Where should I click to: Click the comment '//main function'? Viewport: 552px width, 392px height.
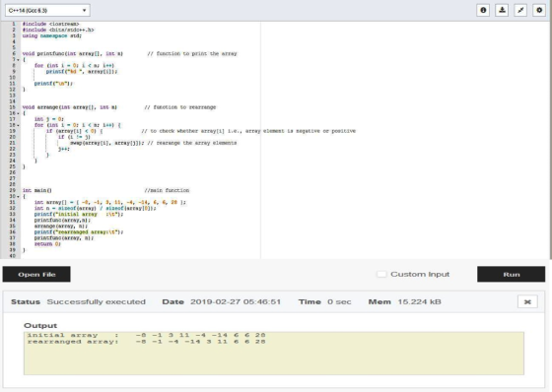coord(167,190)
